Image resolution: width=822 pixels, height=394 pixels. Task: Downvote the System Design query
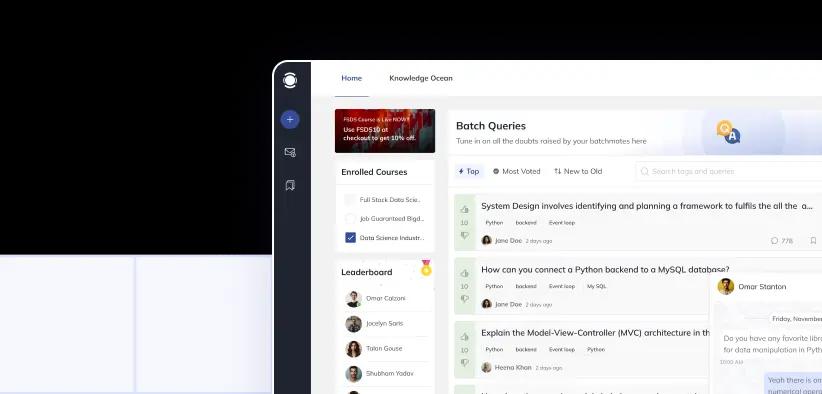464,236
